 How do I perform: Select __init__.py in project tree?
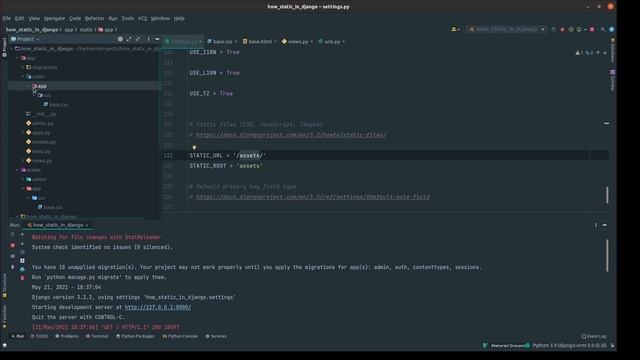41,114
